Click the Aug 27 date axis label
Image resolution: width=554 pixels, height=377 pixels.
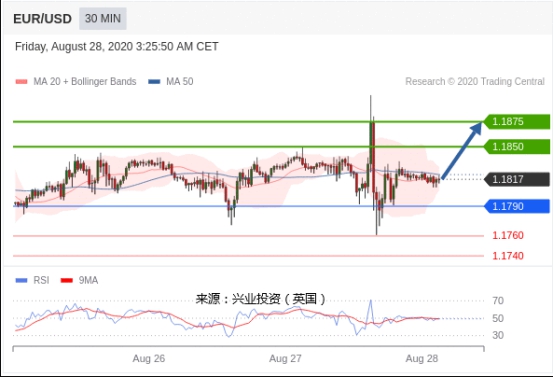(285, 359)
